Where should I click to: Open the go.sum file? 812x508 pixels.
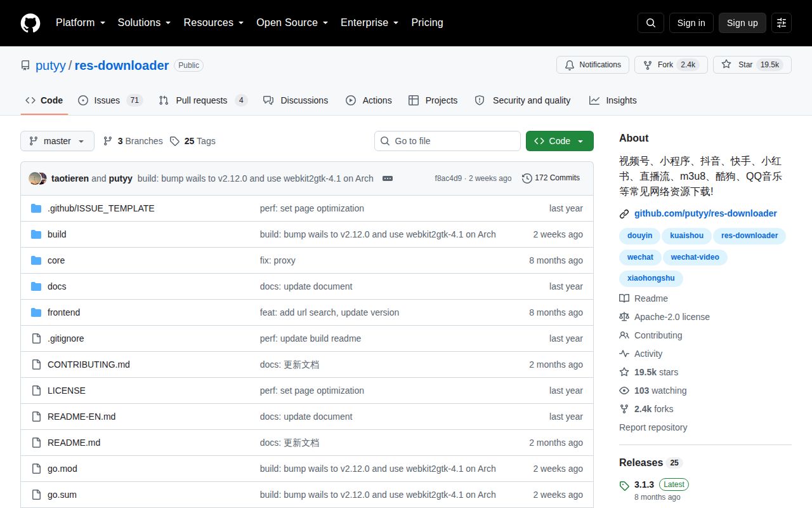[62, 495]
